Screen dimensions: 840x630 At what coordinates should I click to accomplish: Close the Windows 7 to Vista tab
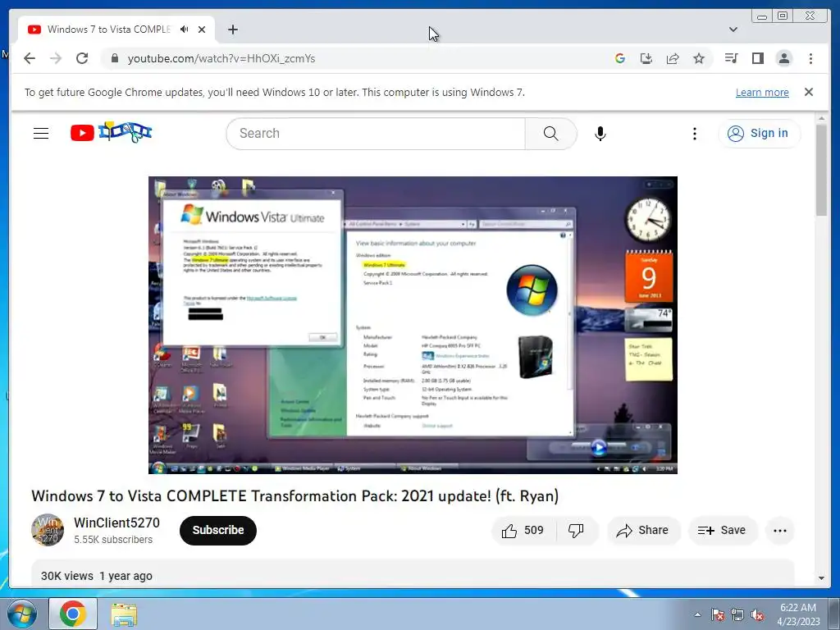pos(202,30)
